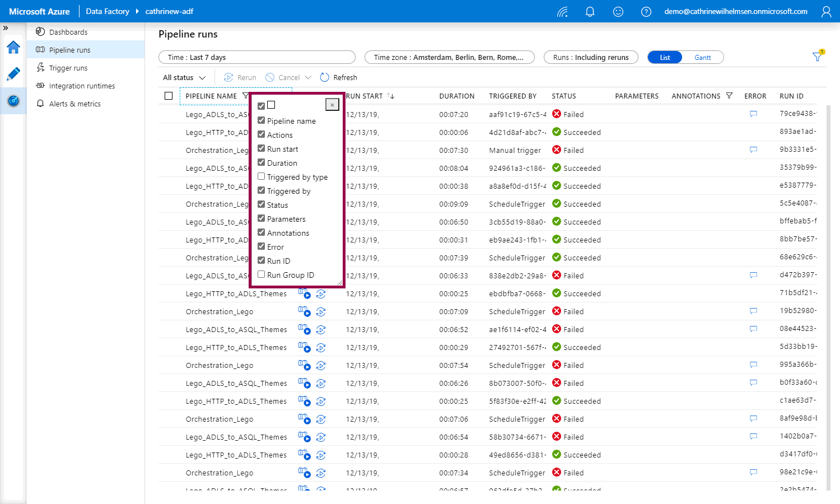Switch to Gantt view
The height and width of the screenshot is (504, 840).
point(702,57)
